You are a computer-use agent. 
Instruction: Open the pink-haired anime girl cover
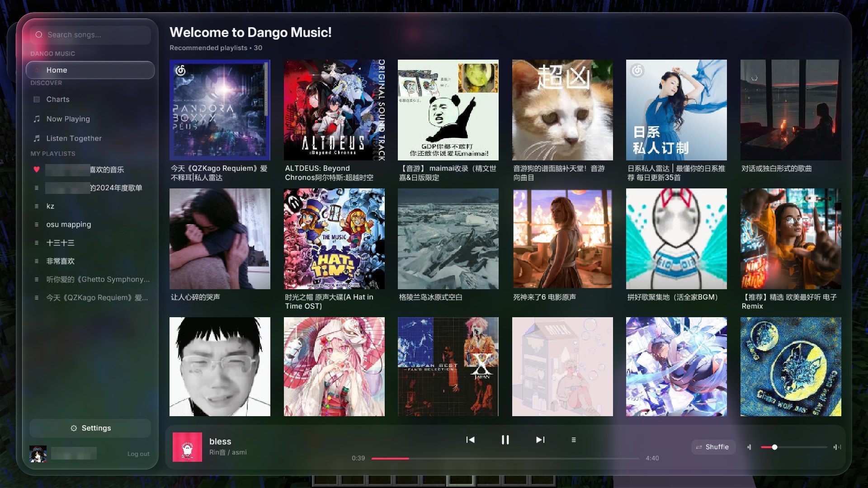(334, 366)
